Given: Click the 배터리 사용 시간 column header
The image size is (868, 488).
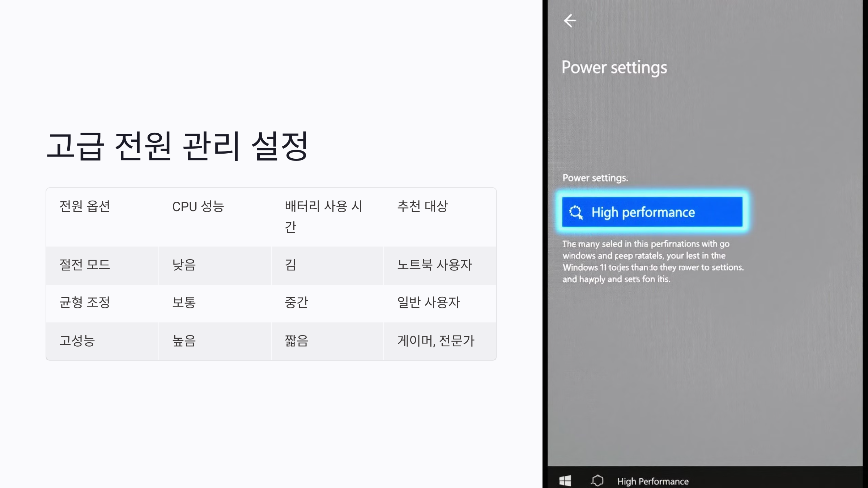Looking at the screenshot, I should (323, 216).
